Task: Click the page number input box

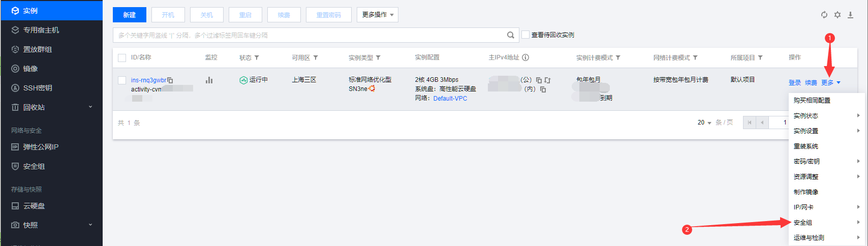Action: [x=779, y=122]
